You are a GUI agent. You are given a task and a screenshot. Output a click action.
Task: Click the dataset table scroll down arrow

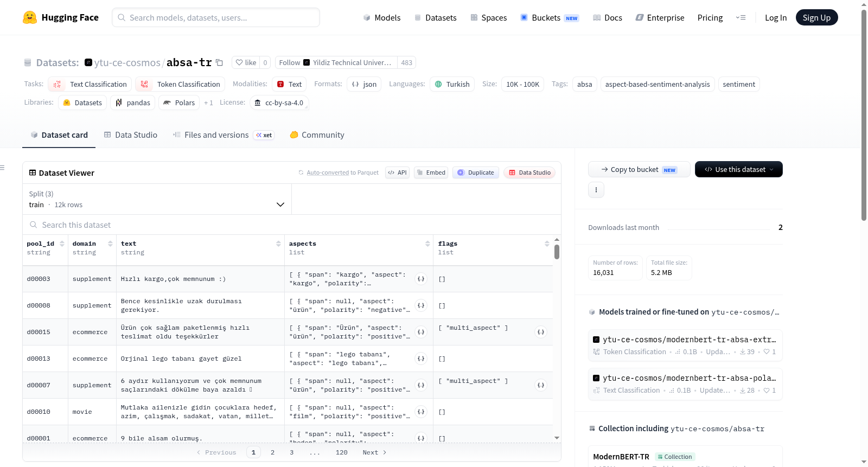click(557, 438)
